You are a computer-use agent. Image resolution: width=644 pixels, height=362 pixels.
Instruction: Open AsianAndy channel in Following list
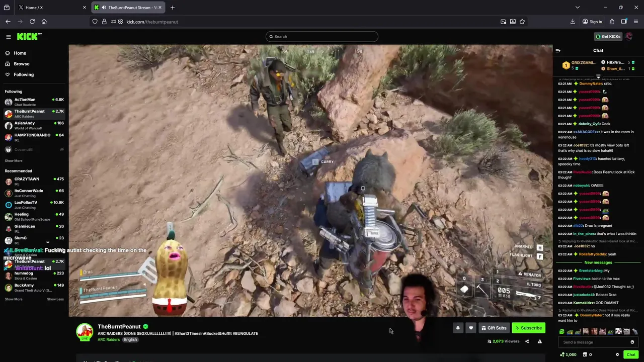coord(34,125)
